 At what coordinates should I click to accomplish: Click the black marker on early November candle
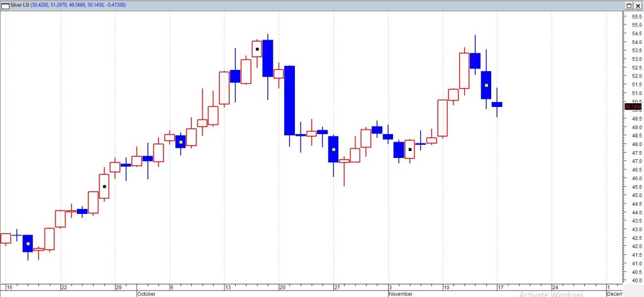[410, 149]
